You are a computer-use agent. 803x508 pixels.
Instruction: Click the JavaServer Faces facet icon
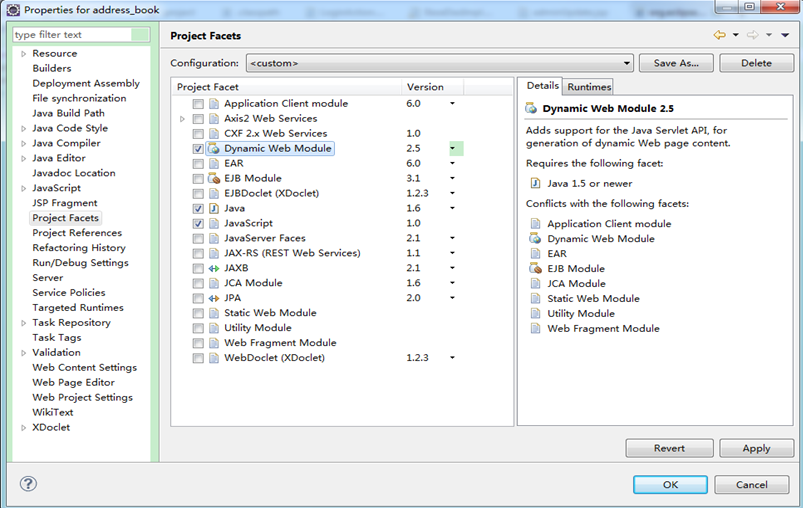click(214, 238)
